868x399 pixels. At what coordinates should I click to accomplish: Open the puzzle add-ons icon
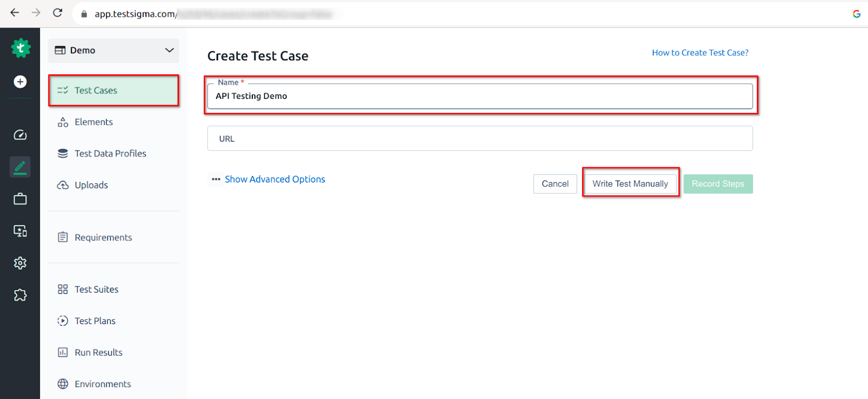click(20, 295)
